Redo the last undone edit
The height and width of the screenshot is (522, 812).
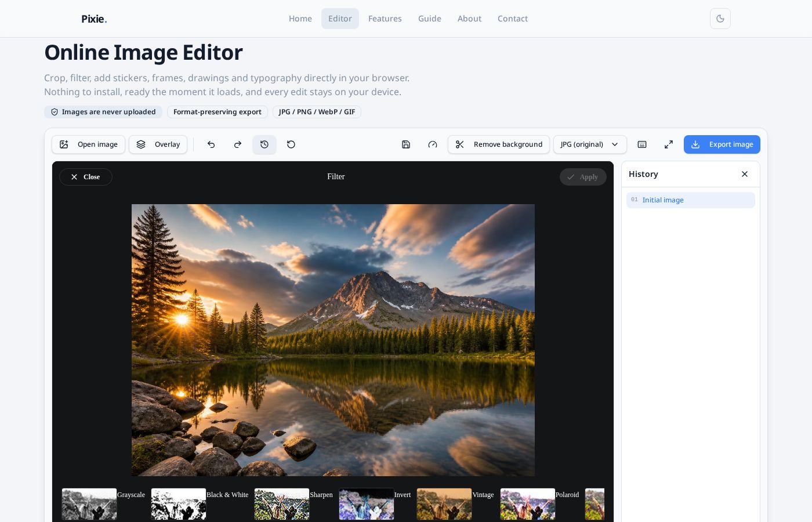pyautogui.click(x=238, y=144)
